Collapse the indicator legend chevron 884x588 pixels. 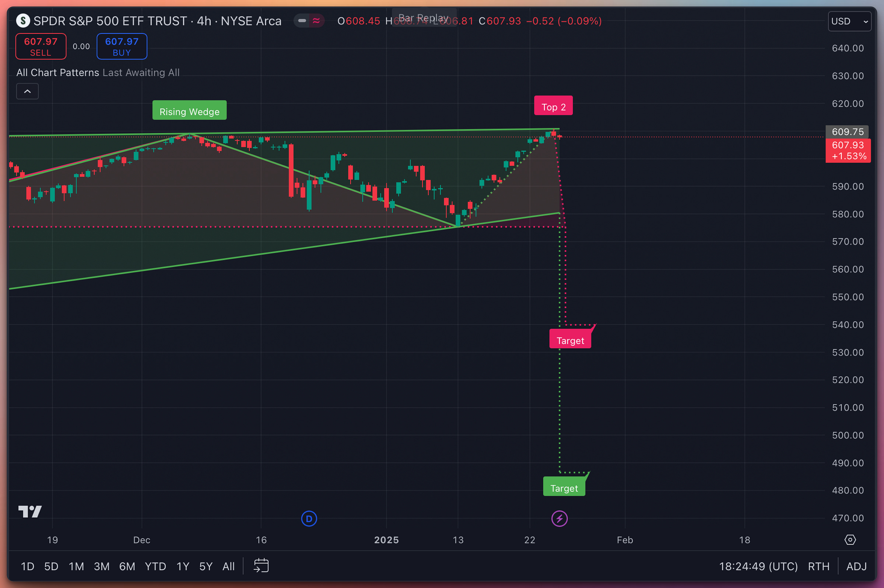pos(27,91)
